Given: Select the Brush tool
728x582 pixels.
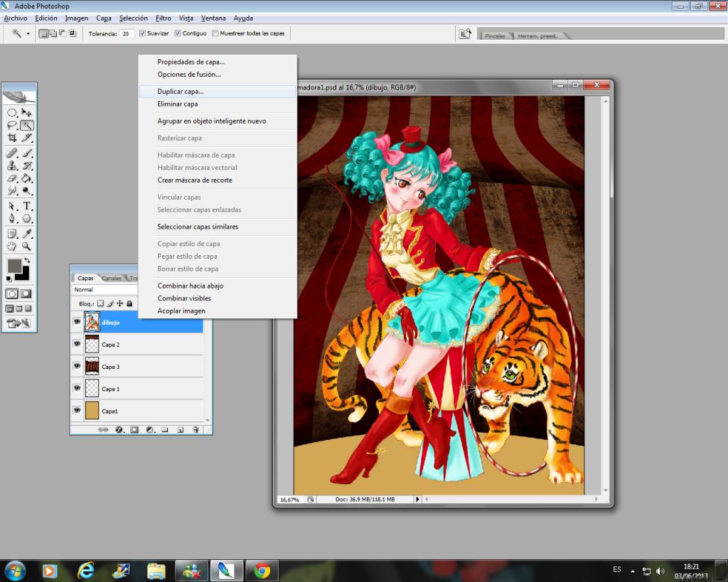Looking at the screenshot, I should coord(27,153).
